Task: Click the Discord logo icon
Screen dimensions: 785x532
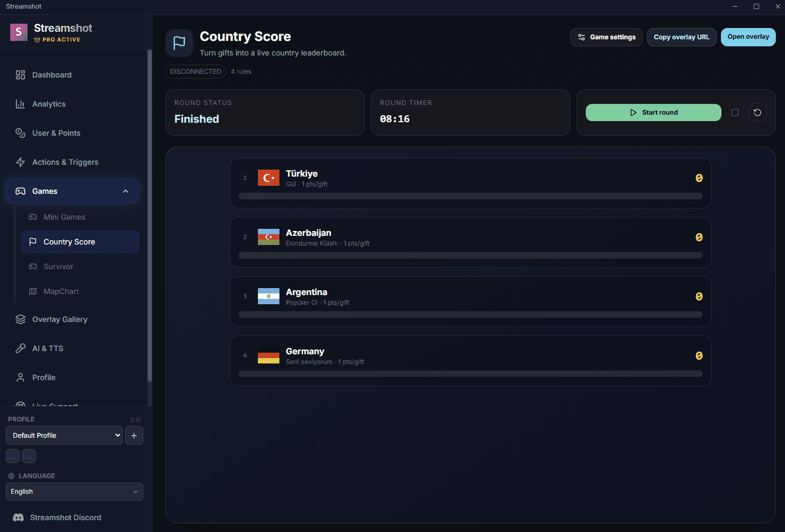Action: coord(18,517)
